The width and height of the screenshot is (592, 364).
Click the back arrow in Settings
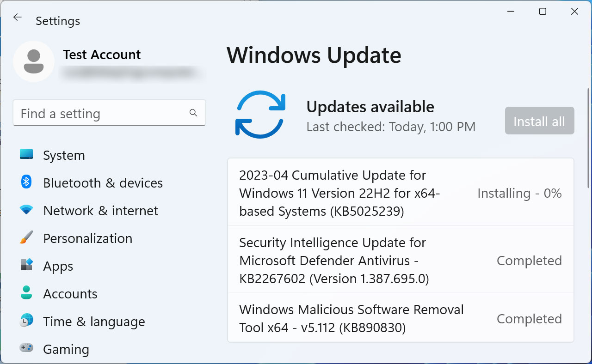point(17,18)
